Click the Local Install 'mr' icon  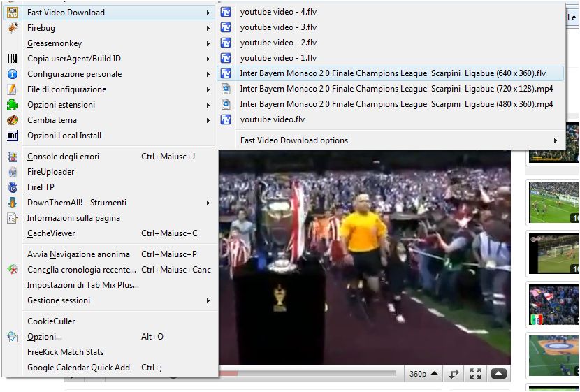point(13,136)
